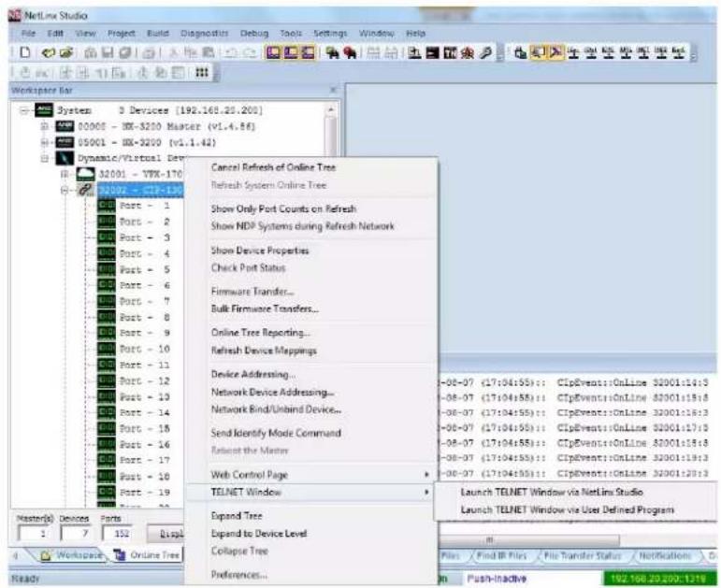This screenshot has height=588, width=721.
Task: Choose Show Device Properties
Action: coord(260,251)
